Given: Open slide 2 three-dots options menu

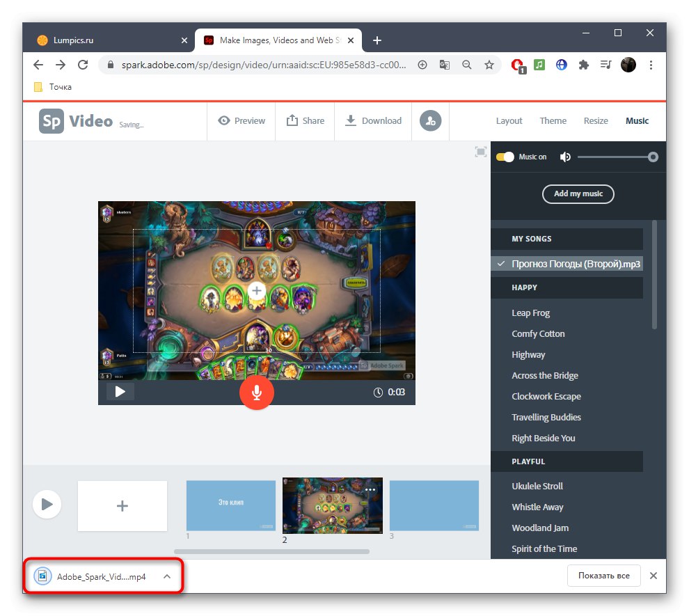Looking at the screenshot, I should pos(370,489).
